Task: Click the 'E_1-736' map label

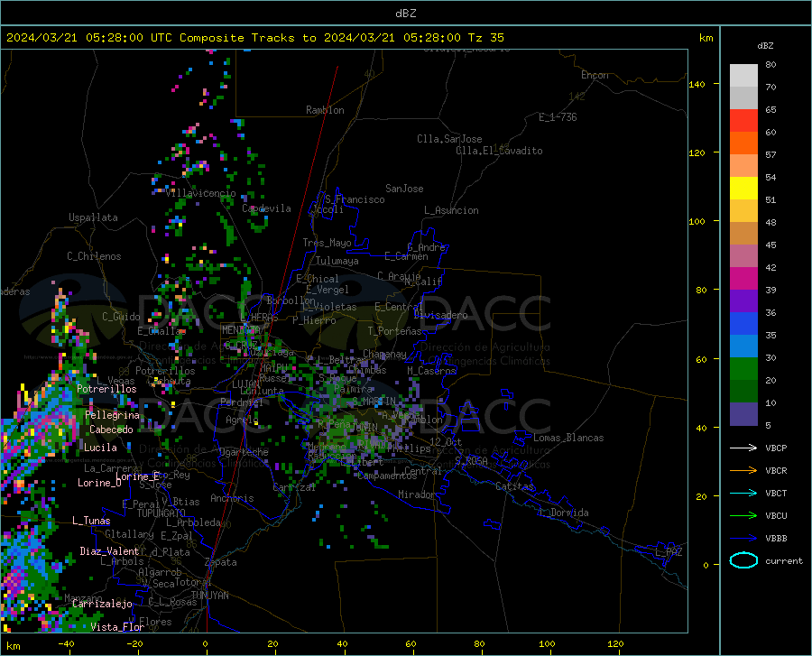Action: pyautogui.click(x=558, y=117)
